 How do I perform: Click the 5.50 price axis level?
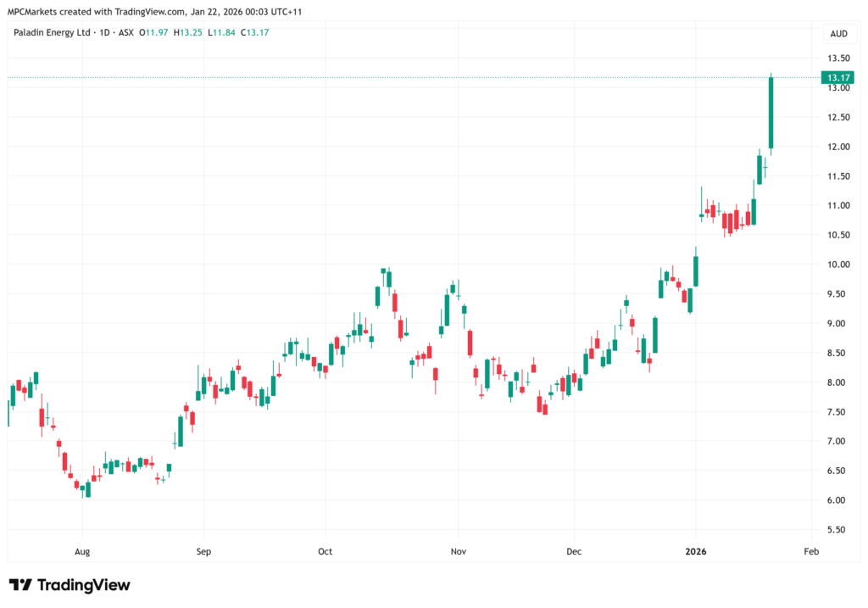coord(838,530)
